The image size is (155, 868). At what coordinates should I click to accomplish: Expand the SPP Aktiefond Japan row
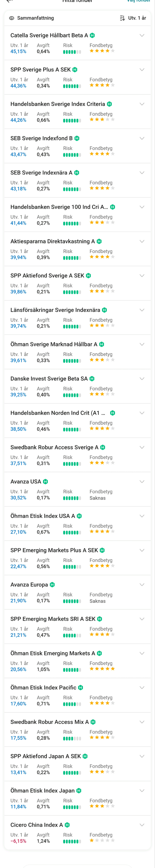click(142, 756)
